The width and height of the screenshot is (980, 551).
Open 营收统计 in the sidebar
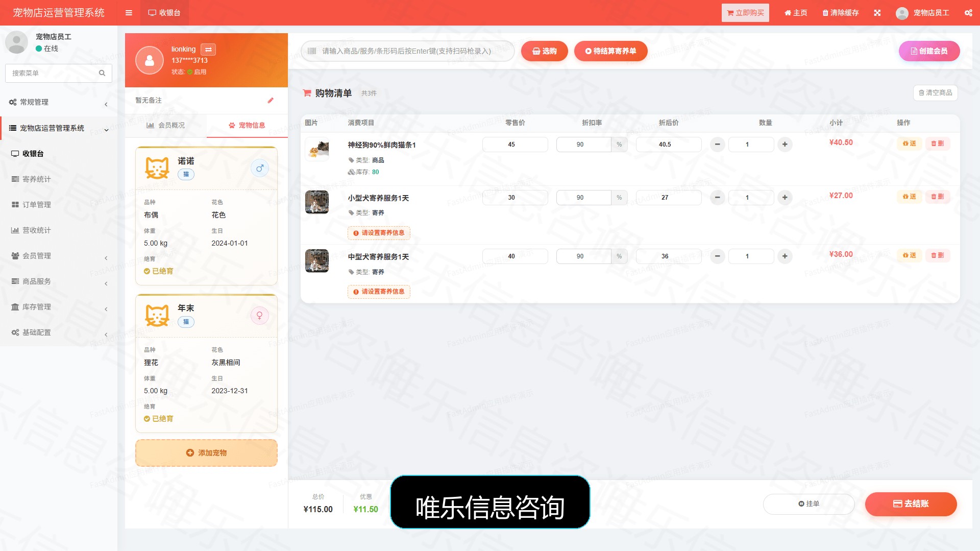coord(59,230)
